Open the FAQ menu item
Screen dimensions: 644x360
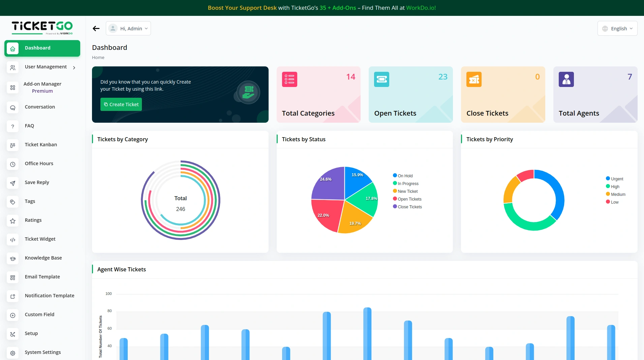[x=29, y=126]
